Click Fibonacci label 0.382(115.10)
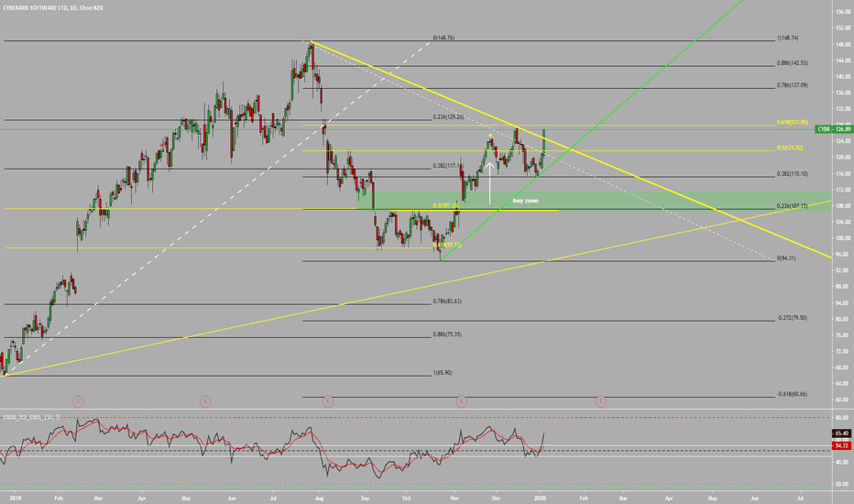 point(792,174)
